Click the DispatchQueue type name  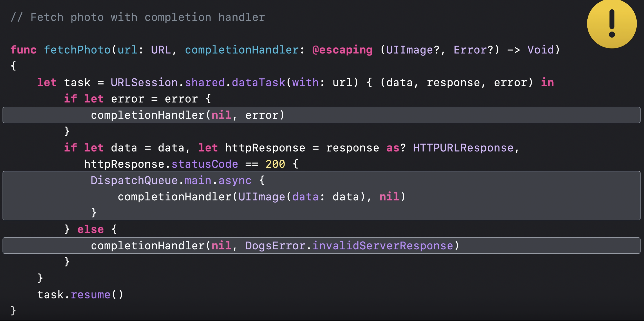[134, 180]
